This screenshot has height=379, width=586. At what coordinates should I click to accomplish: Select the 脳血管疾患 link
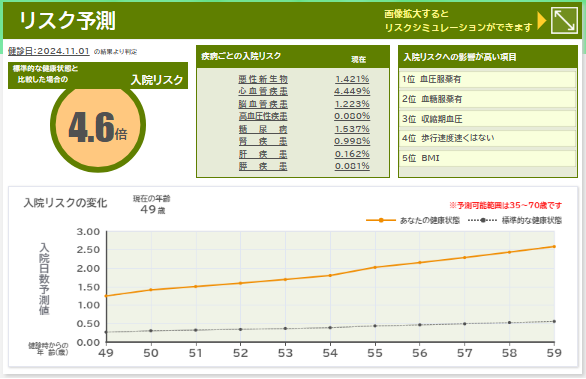point(263,104)
